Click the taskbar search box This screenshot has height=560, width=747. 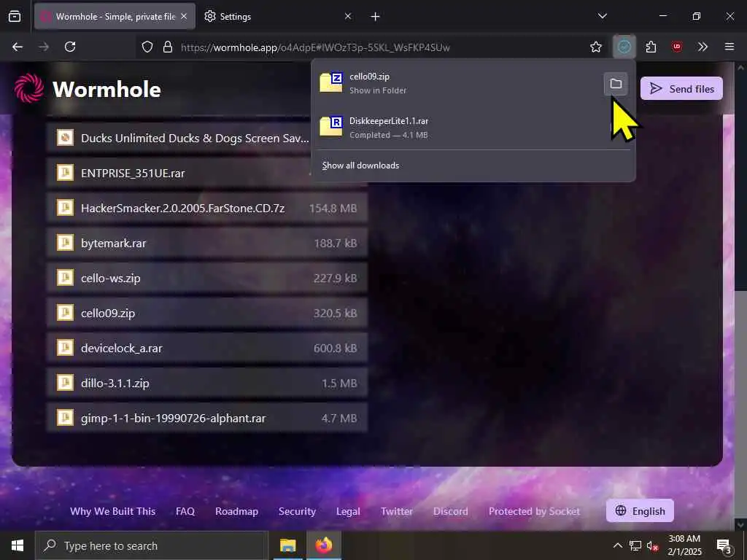coord(152,545)
